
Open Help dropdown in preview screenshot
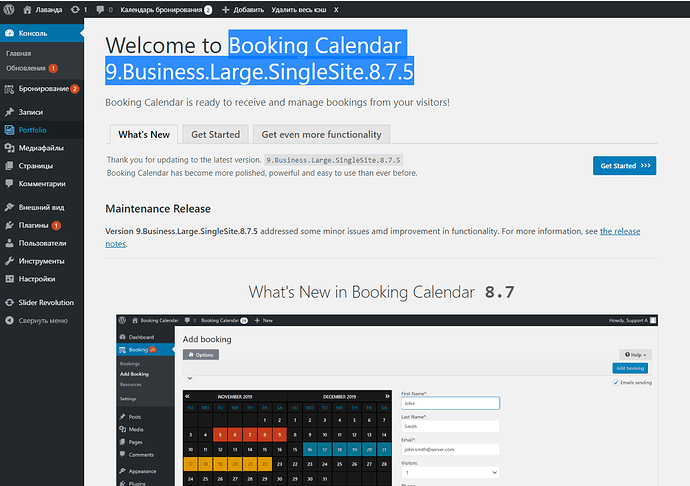pyautogui.click(x=635, y=354)
